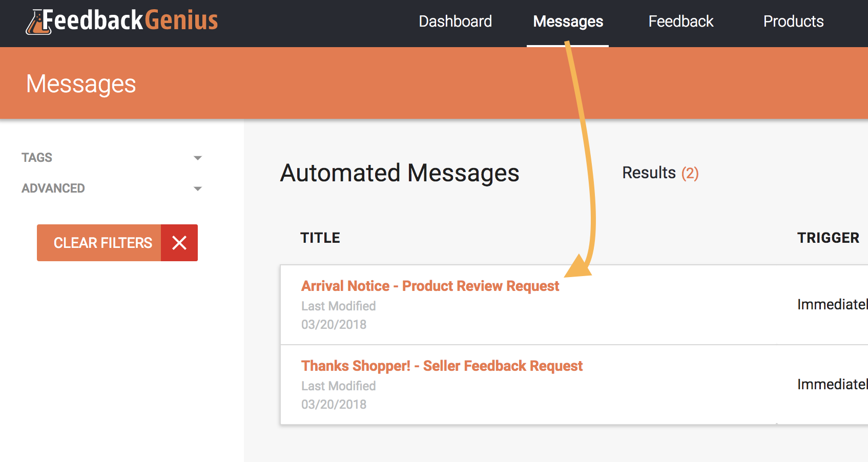Click Immediately trigger in Thanks Shopper row

[832, 384]
